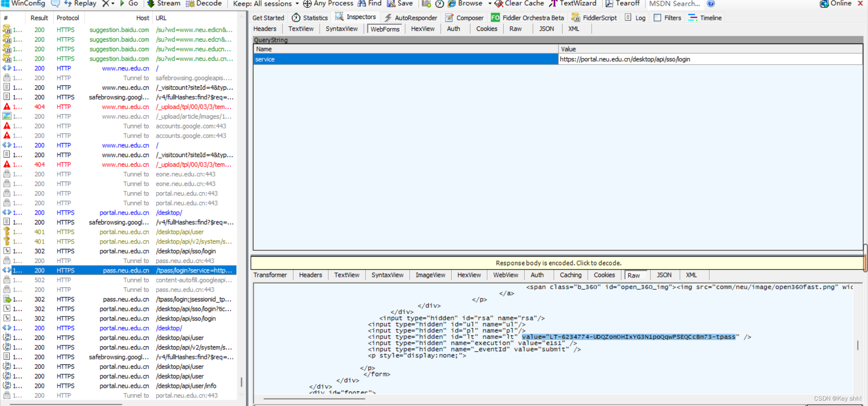The width and height of the screenshot is (868, 406).
Task: Open the Get Started tab
Action: 268,18
